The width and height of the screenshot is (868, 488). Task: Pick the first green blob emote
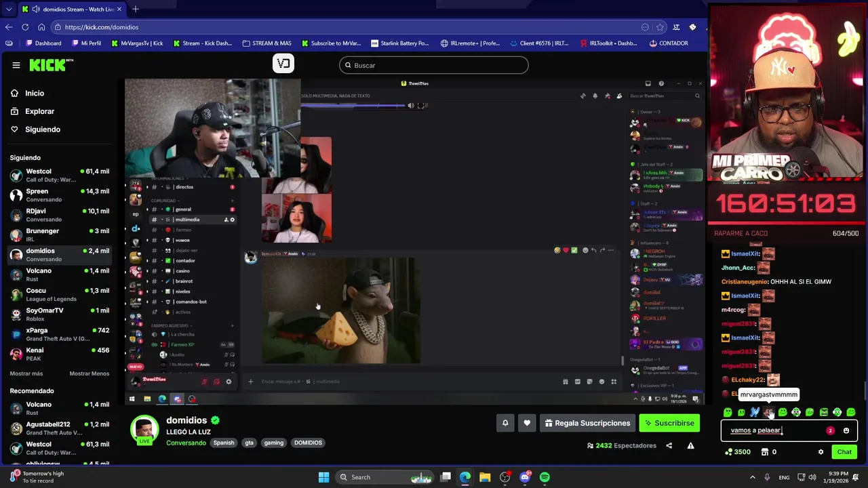click(x=728, y=412)
